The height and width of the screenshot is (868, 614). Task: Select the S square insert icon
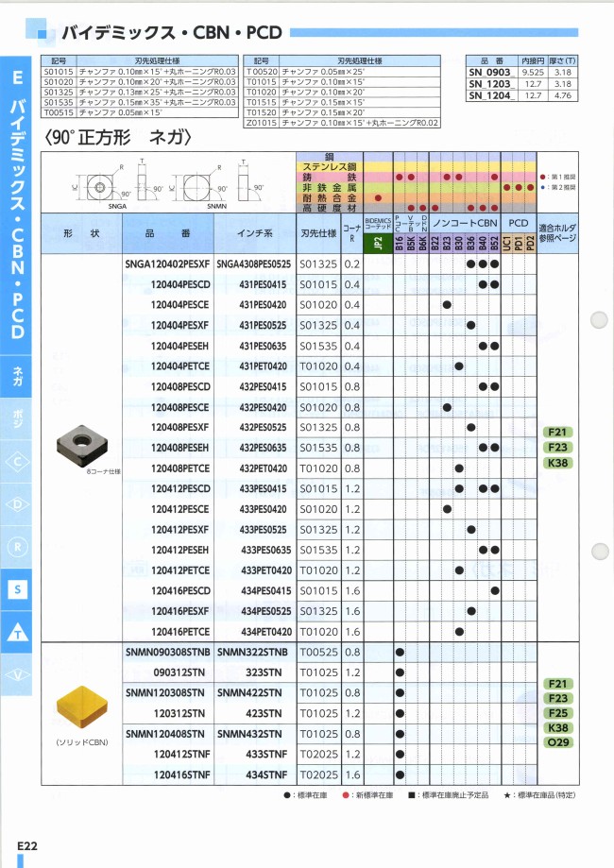tap(18, 590)
